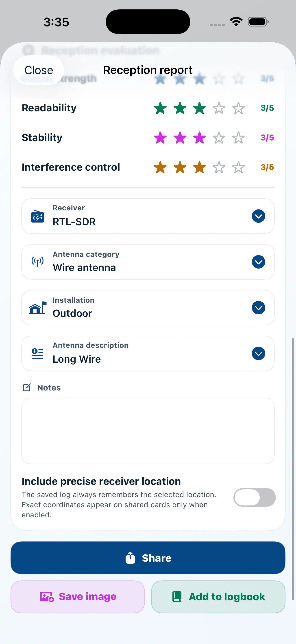This screenshot has width=296, height=644.
Task: Enable precise receiver location switch
Action: [x=254, y=497]
